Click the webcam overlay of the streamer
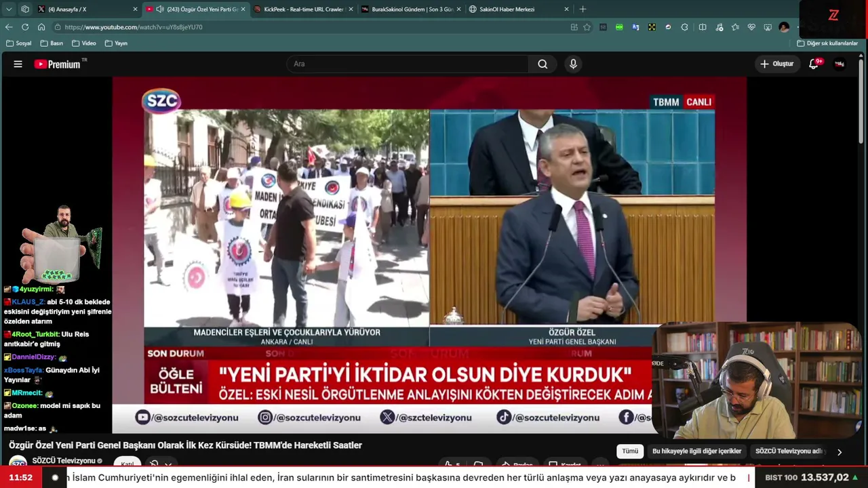 click(758, 381)
